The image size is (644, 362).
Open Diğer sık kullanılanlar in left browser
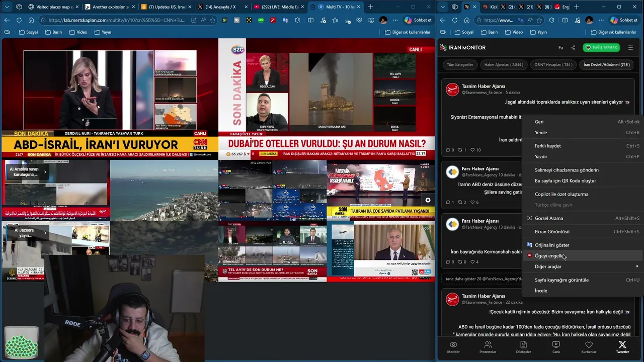(408, 32)
